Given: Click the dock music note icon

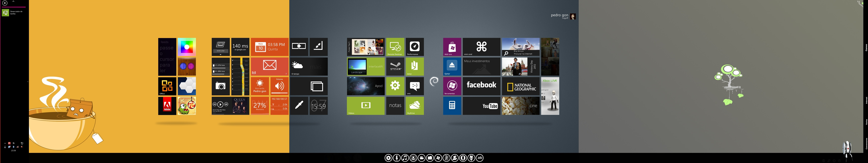Looking at the screenshot, I should coord(405,158).
